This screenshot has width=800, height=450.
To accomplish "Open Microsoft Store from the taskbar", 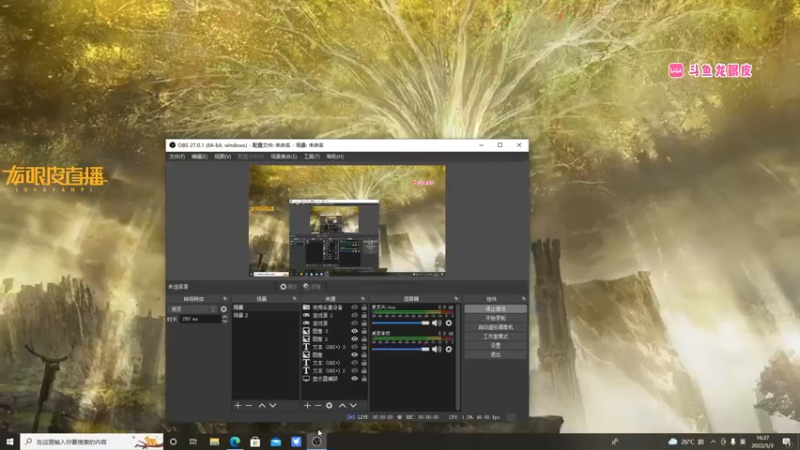I will coord(255,442).
